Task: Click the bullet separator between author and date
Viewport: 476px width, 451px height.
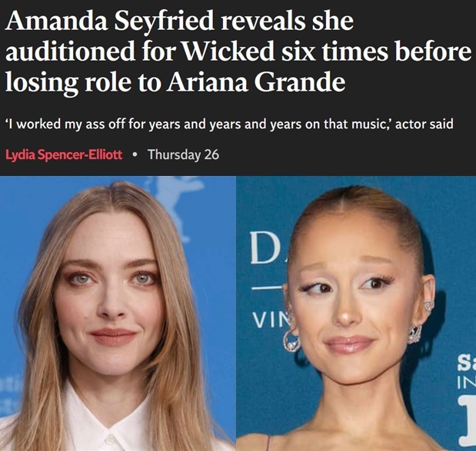Action: click(x=135, y=154)
